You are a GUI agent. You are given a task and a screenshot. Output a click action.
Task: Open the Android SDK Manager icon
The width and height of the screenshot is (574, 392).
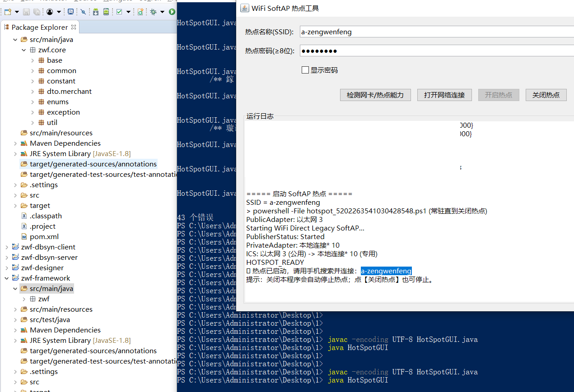tap(96, 12)
